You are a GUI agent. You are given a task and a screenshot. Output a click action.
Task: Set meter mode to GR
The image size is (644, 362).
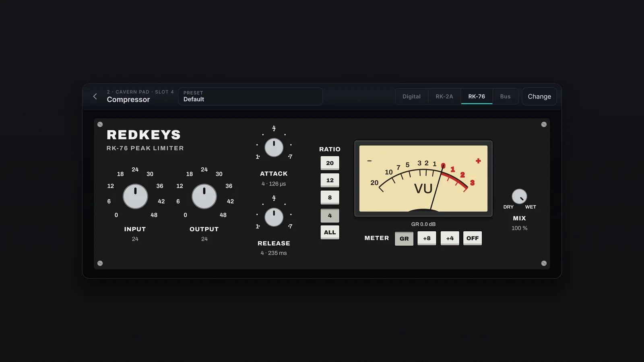pos(404,239)
